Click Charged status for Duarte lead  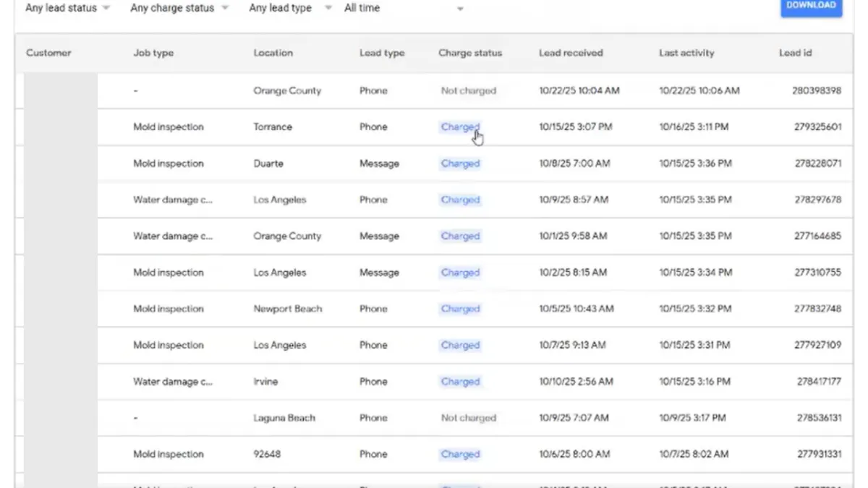tap(460, 163)
